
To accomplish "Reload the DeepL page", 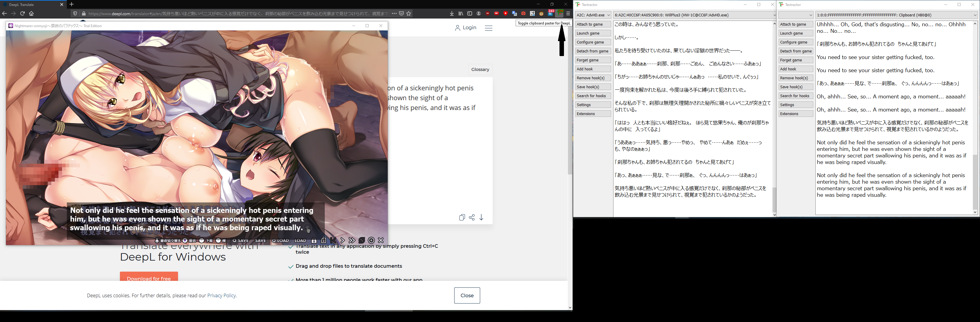I will point(22,13).
